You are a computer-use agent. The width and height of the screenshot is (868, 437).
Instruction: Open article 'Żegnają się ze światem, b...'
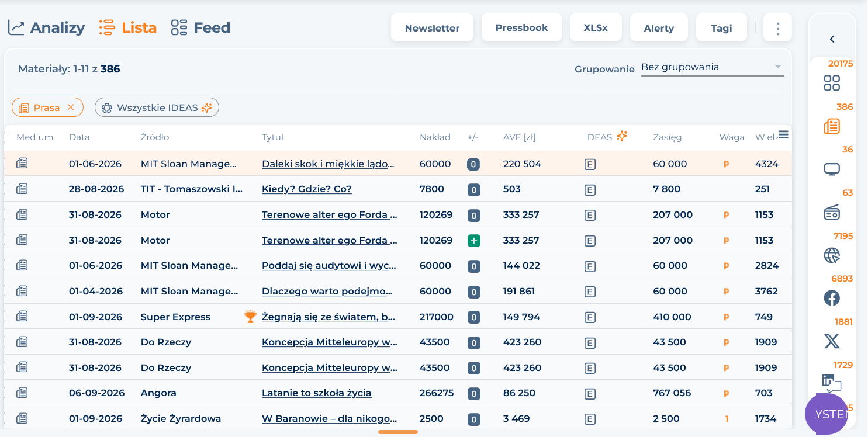[328, 317]
